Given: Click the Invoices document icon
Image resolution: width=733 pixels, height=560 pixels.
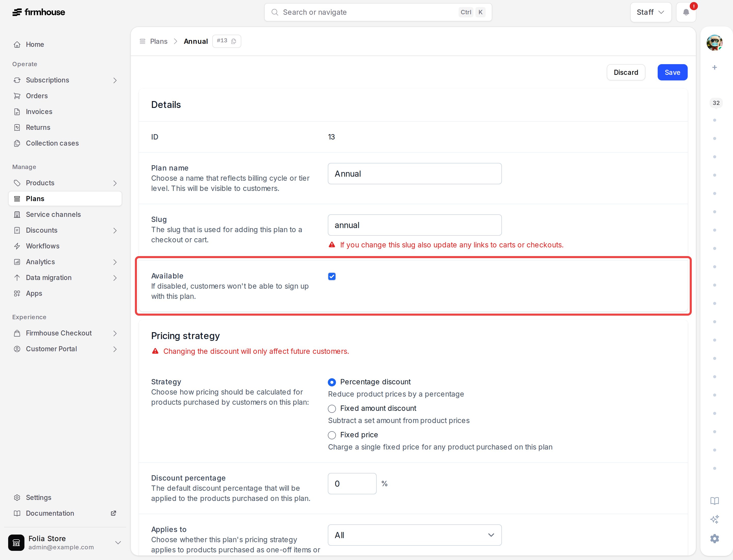Looking at the screenshot, I should 17,112.
